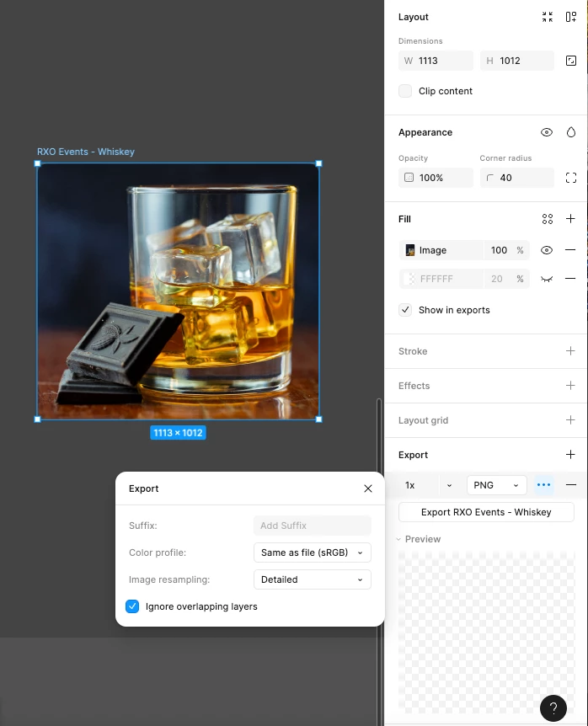Uncheck Show in exports
This screenshot has height=726, width=588.
pos(405,310)
